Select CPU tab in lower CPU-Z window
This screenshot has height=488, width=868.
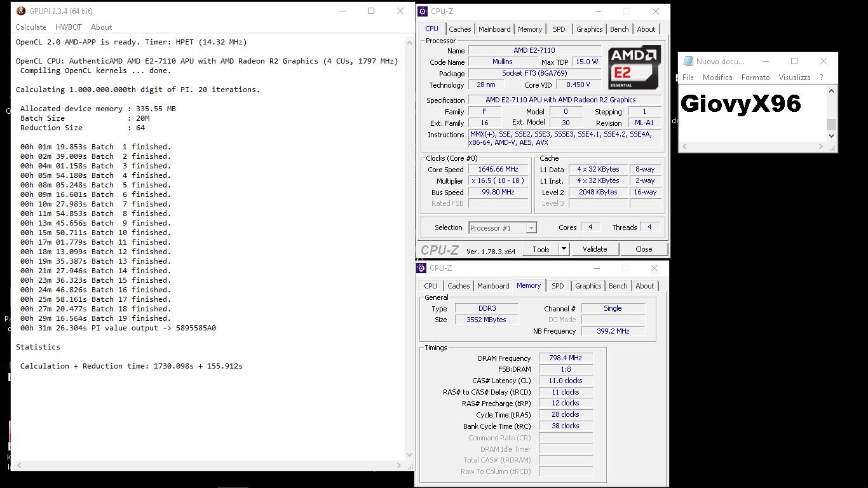431,286
